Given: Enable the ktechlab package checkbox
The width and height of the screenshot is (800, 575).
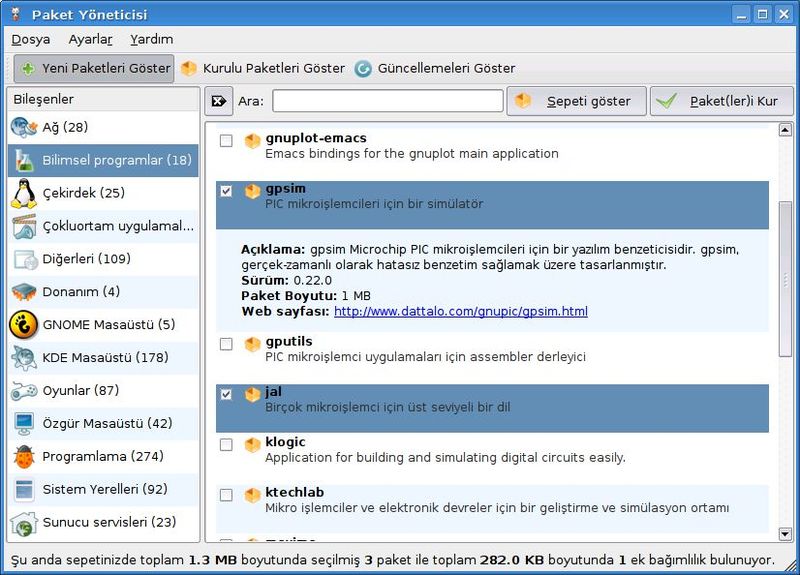Looking at the screenshot, I should tap(226, 494).
